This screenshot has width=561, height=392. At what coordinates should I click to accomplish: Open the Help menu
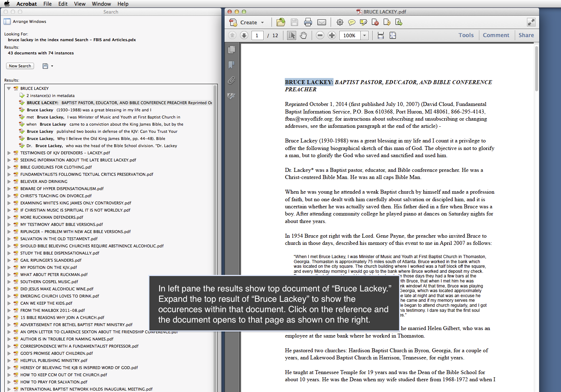[123, 4]
